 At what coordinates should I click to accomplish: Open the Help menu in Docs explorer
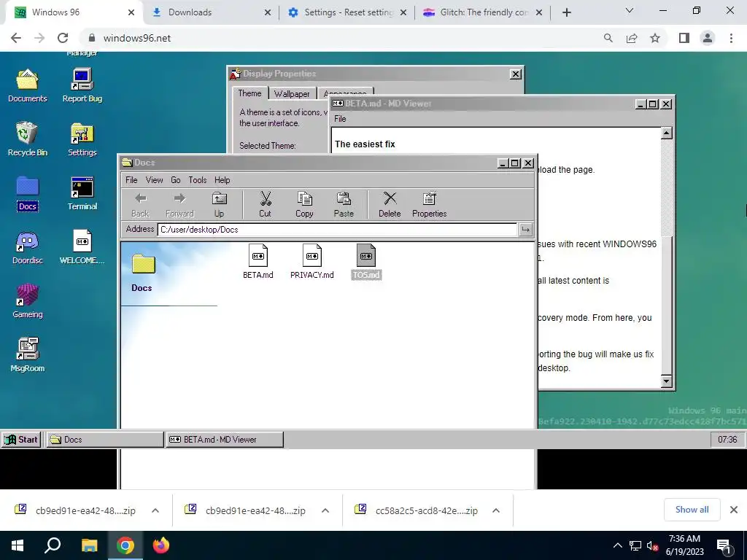coord(222,180)
